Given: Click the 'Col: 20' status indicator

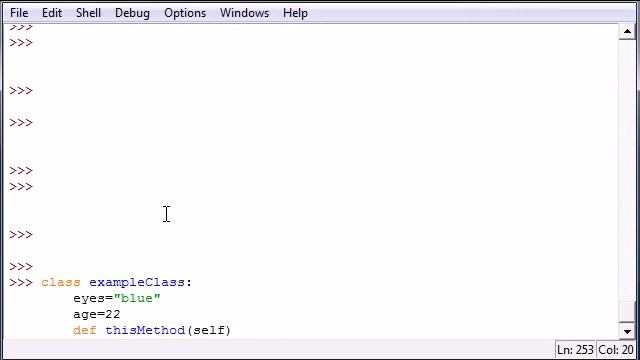Looking at the screenshot, I should pyautogui.click(x=616, y=350).
